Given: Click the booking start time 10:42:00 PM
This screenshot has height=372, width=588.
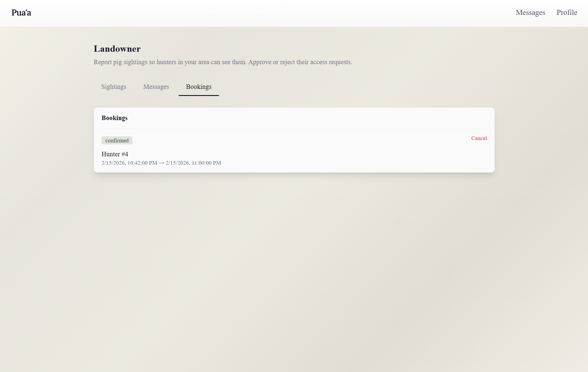Looking at the screenshot, I should (142, 163).
